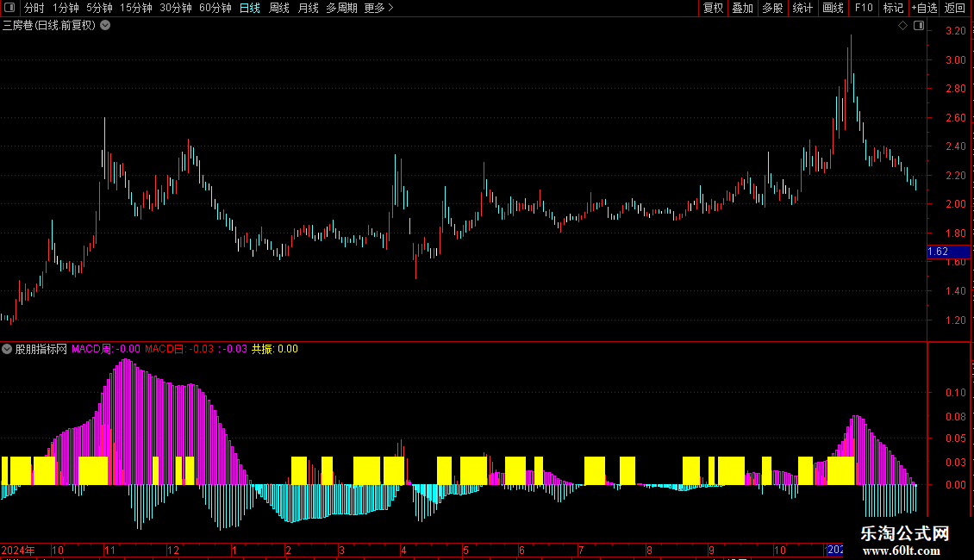Click the 标记 mark button

coord(893,8)
